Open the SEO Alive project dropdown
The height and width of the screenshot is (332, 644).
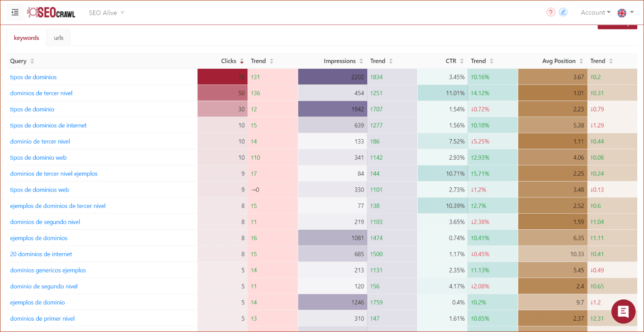pyautogui.click(x=106, y=13)
